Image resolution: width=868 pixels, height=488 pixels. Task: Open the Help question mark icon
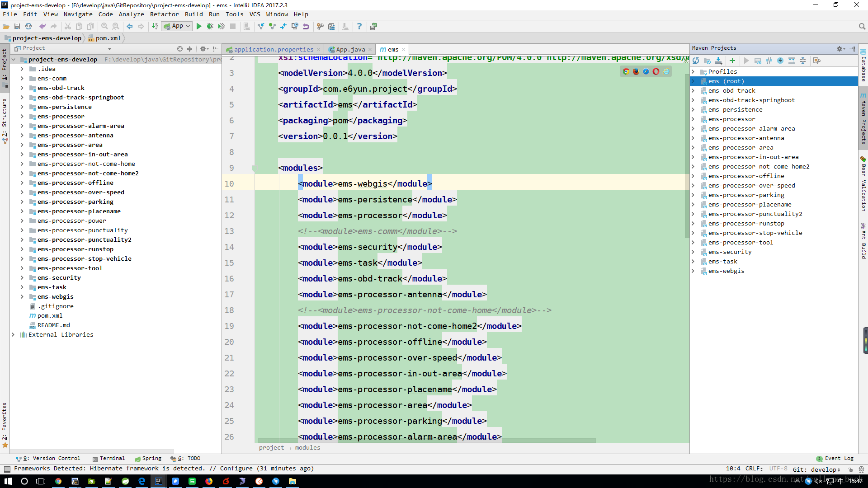tap(359, 26)
